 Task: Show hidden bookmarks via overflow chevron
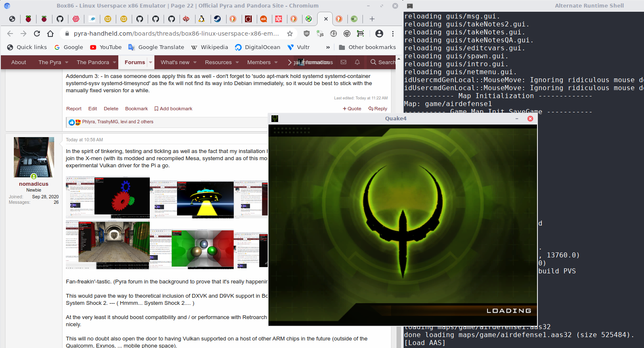[x=328, y=47]
